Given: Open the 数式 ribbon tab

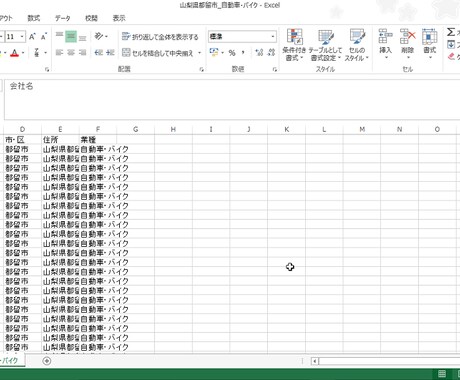Looking at the screenshot, I should coord(34,18).
